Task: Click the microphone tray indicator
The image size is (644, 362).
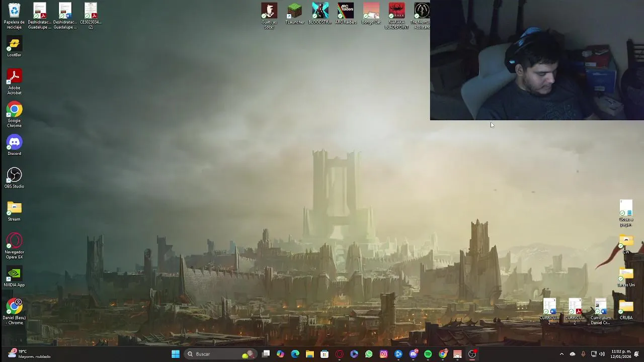Action: pyautogui.click(x=583, y=354)
